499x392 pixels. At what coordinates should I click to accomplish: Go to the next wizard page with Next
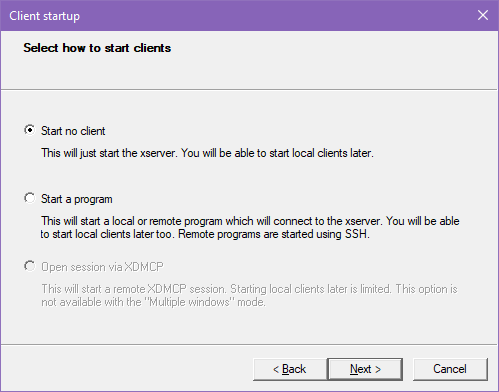tap(365, 369)
